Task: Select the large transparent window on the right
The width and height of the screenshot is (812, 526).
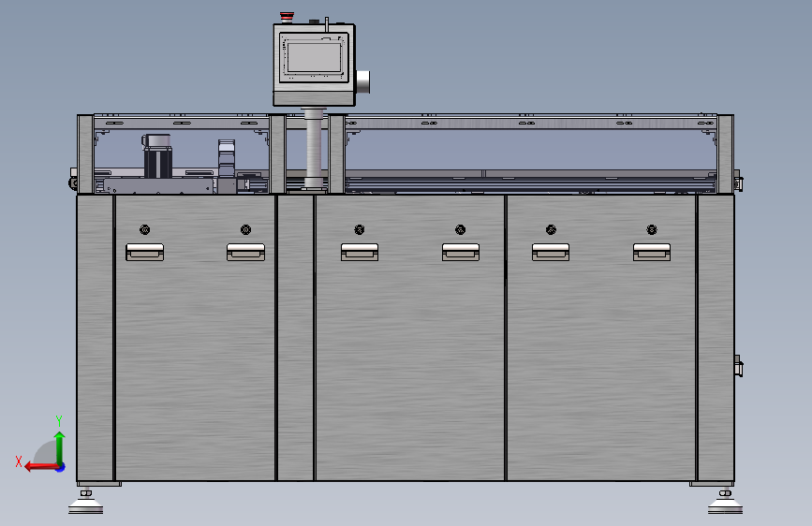Action: (x=531, y=150)
